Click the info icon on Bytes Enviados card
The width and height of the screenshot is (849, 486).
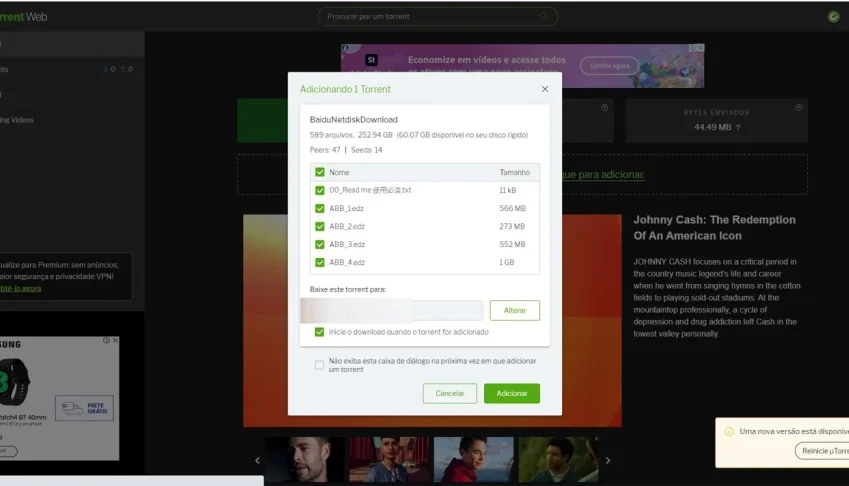click(x=799, y=108)
